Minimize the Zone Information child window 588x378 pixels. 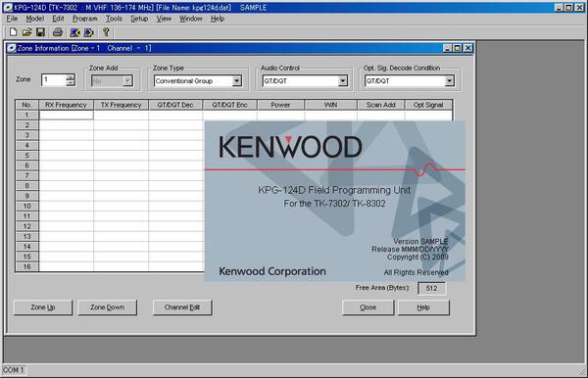tap(448, 48)
